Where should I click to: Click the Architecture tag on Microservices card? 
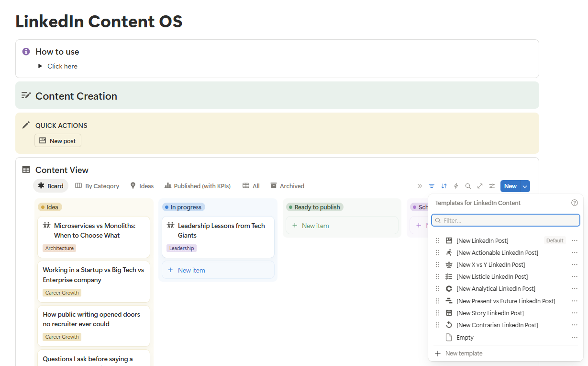59,248
